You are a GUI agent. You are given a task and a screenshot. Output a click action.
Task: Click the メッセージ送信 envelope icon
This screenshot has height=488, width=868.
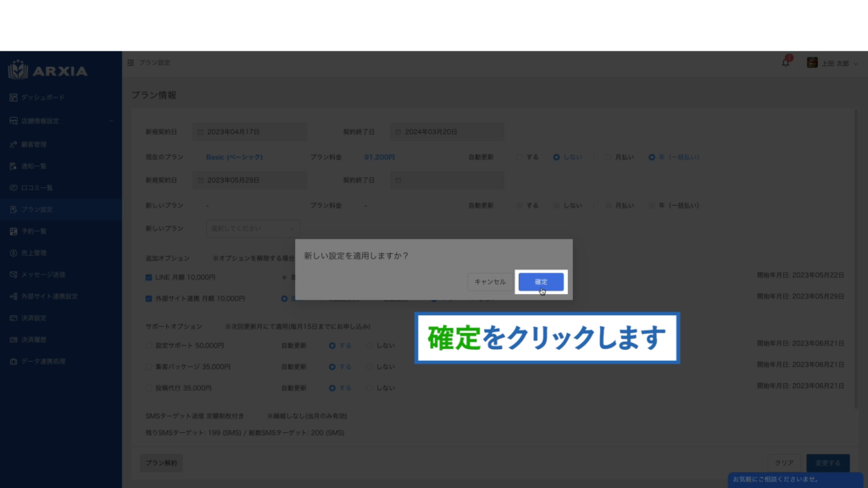click(x=14, y=274)
